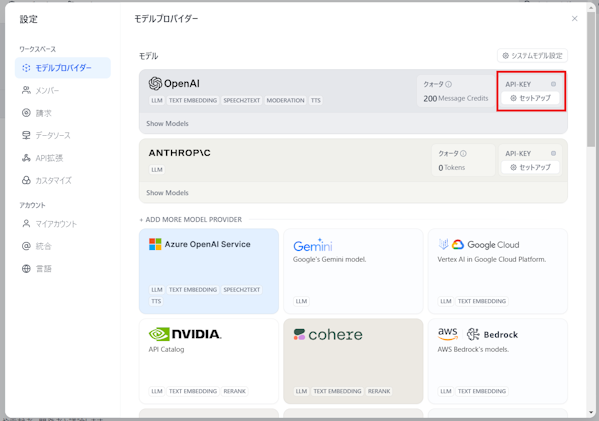Click the Anthropic API-KEY status indicator
Image resolution: width=599 pixels, height=421 pixels.
(x=553, y=153)
